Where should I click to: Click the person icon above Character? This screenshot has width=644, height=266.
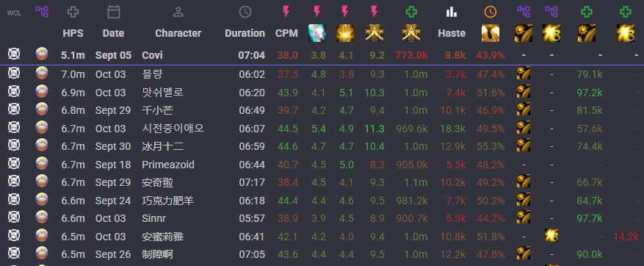[178, 12]
